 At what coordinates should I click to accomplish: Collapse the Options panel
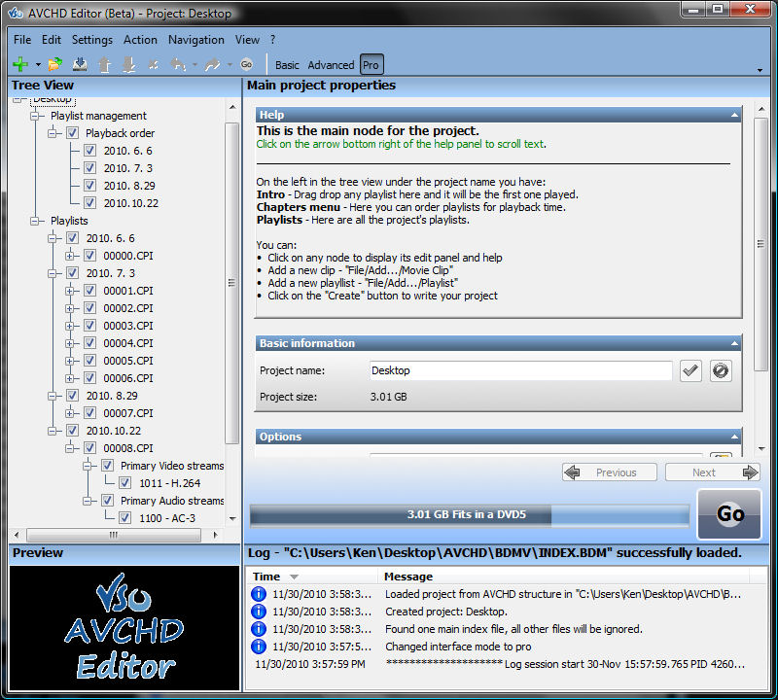coord(734,437)
